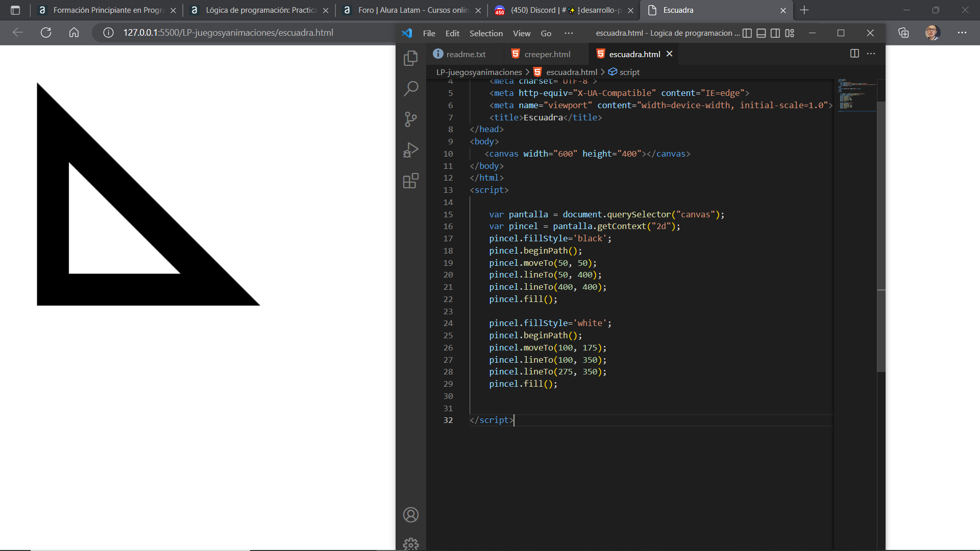980x551 pixels.
Task: Click the fillStyle='white' code line
Action: click(550, 323)
